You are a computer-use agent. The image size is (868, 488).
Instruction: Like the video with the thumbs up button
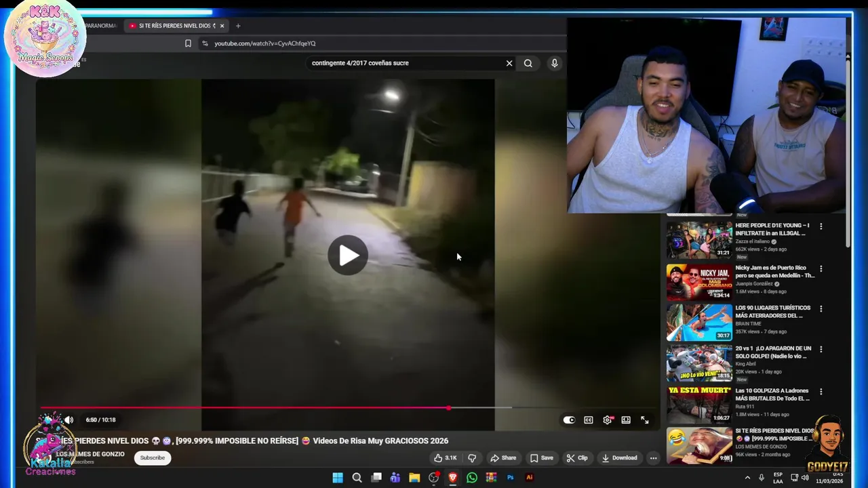(x=446, y=457)
